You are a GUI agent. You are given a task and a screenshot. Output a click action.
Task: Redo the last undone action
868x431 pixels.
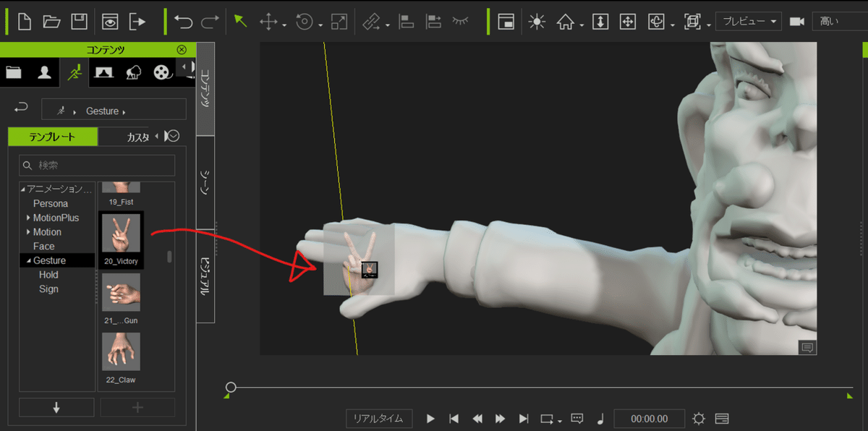coord(210,22)
